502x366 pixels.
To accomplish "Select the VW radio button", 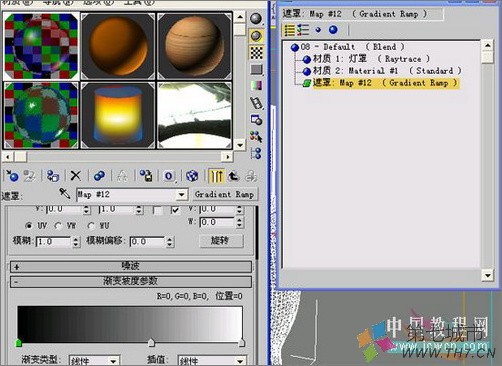I will click(58, 226).
